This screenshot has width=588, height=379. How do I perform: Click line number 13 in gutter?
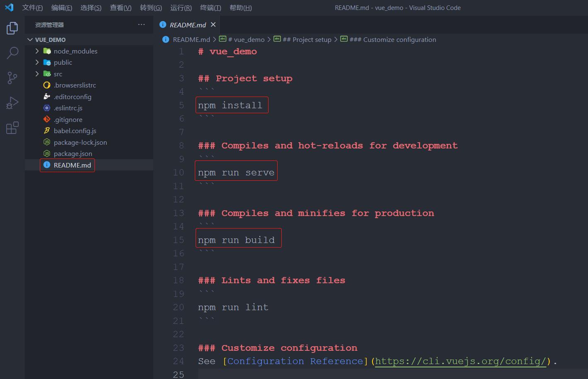point(179,213)
